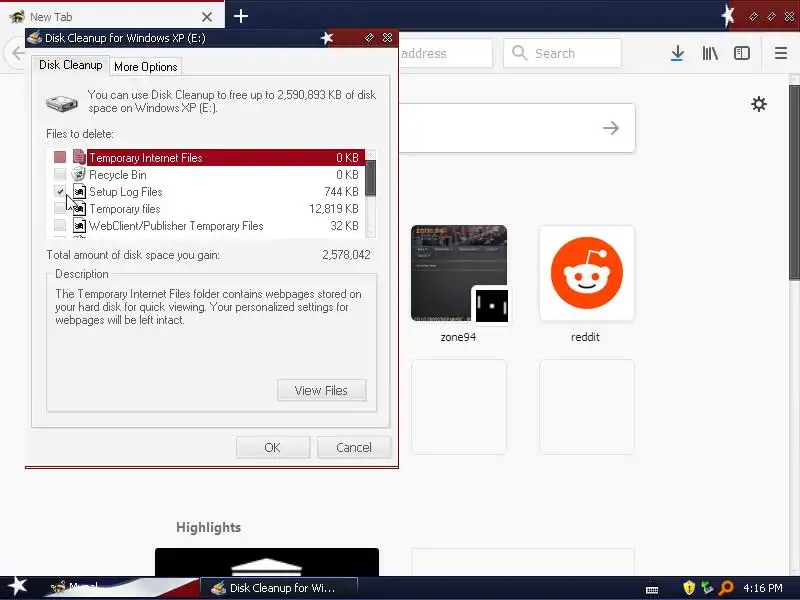This screenshot has width=800, height=600.
Task: Click the magnifier icon in browser Search box
Action: click(x=519, y=53)
